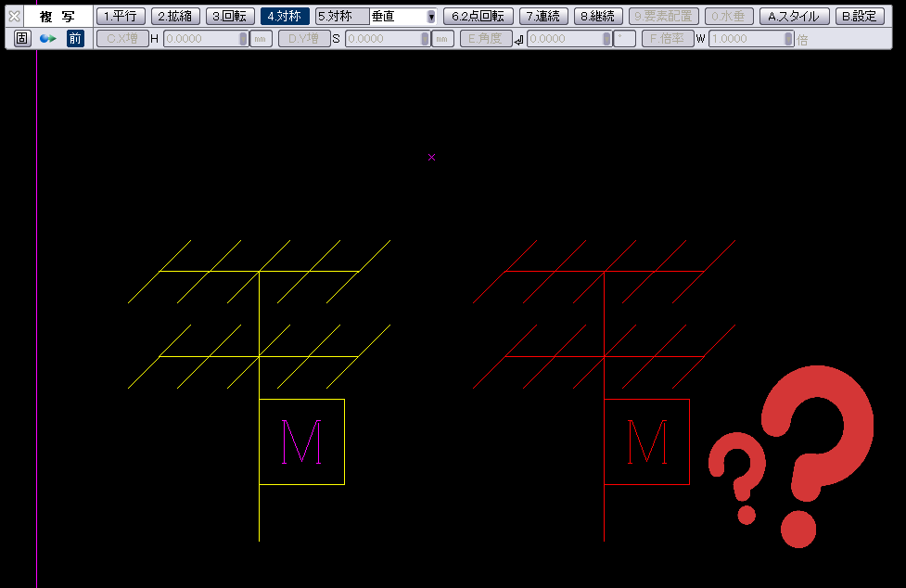Expand the W 倍率 value dropdown
The image size is (906, 588).
tap(788, 39)
